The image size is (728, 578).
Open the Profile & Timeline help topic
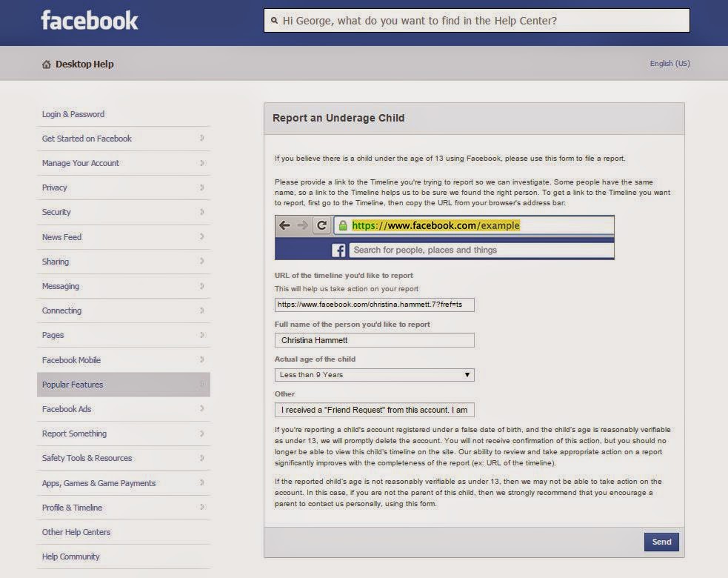72,508
